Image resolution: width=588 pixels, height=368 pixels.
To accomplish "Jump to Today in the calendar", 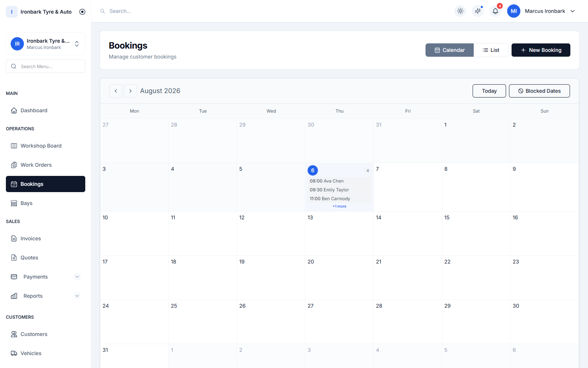I will pos(489,91).
